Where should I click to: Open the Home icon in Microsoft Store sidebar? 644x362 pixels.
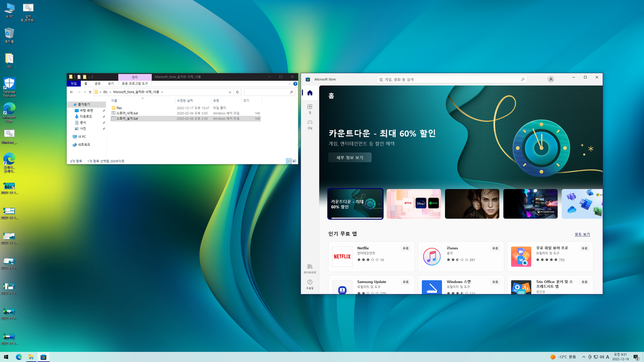coord(310,93)
